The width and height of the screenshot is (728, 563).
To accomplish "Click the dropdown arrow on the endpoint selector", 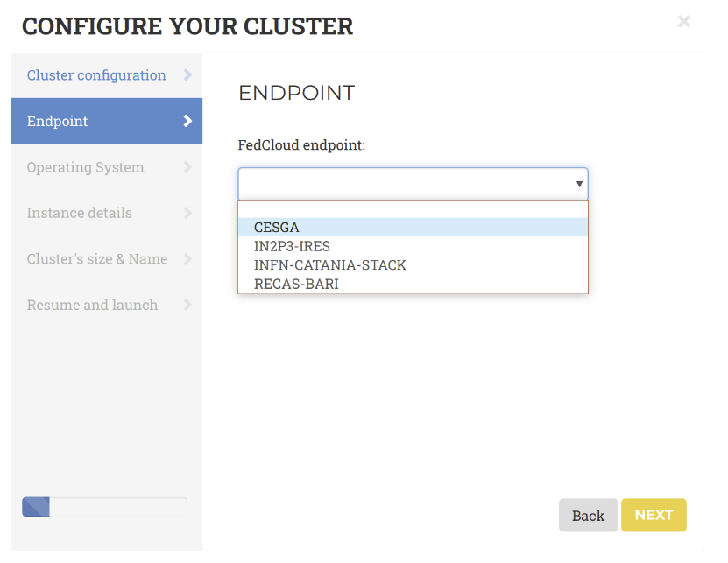I will pyautogui.click(x=578, y=184).
